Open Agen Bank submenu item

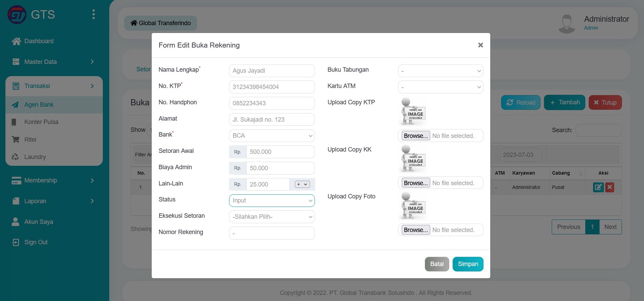point(54,105)
